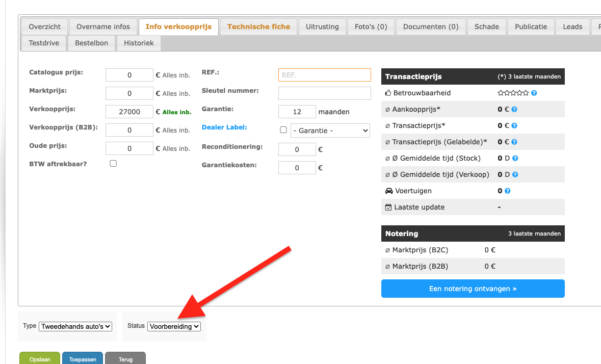Click help icon next to Betrouwbaarheid stars

click(x=534, y=93)
